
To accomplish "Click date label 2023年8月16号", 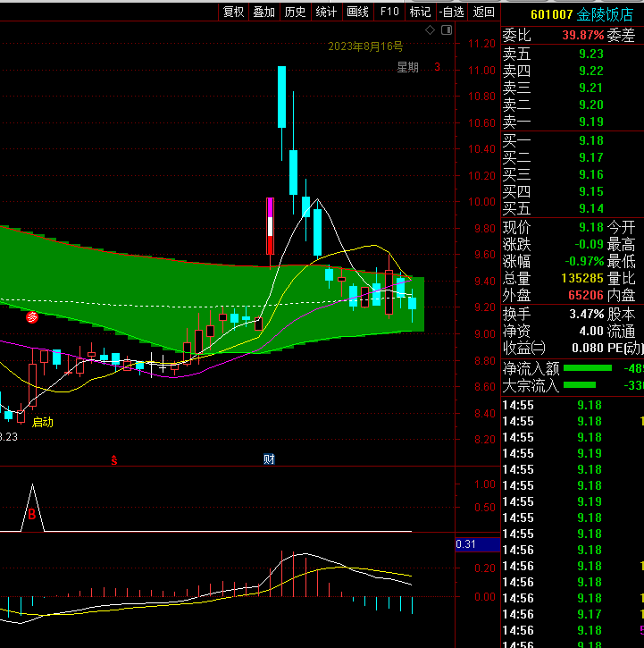I will (365, 46).
